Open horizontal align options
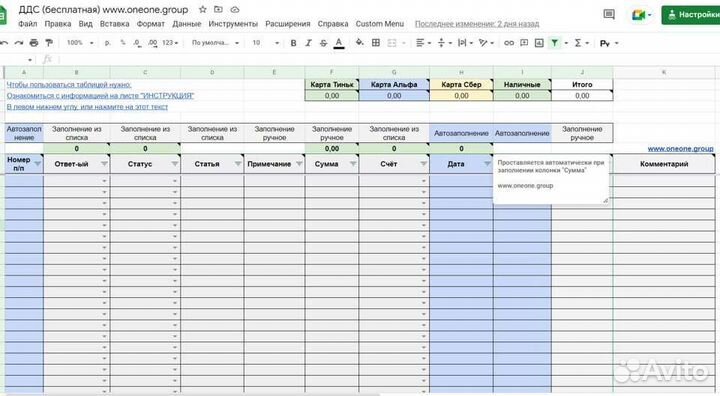This screenshot has width=720, height=396. [423, 43]
